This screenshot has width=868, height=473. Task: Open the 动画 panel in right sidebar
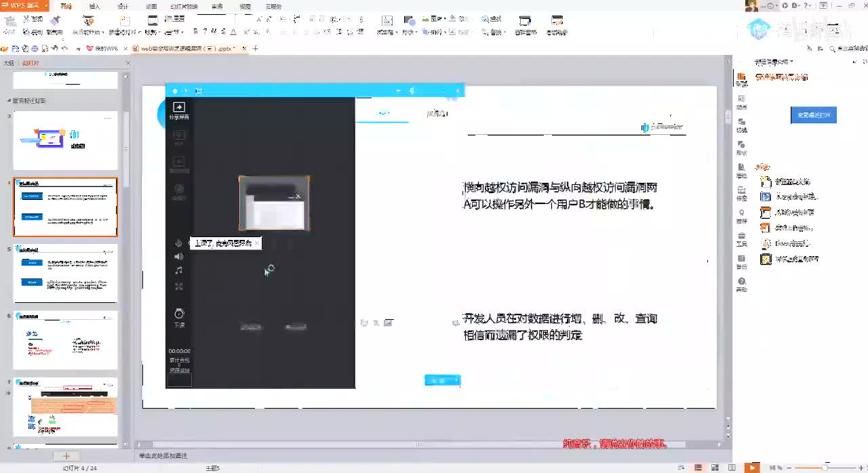(742, 102)
